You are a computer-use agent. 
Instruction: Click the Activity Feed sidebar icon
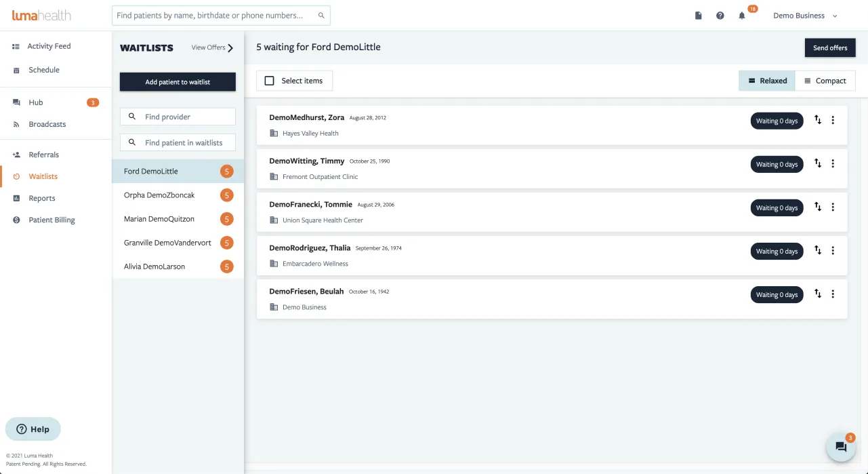pos(16,46)
